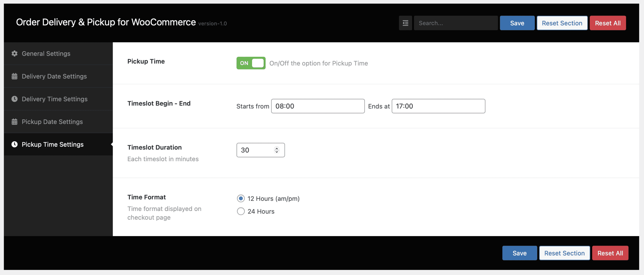
Task: Click the clock icon beside Pickup Time Settings
Action: click(14, 144)
